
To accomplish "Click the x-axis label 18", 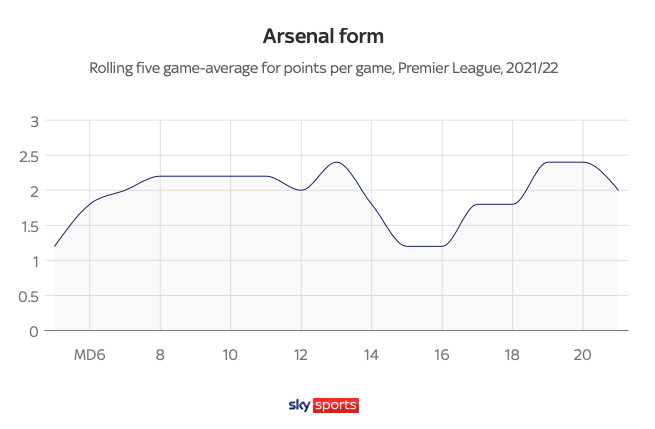I will tap(512, 354).
